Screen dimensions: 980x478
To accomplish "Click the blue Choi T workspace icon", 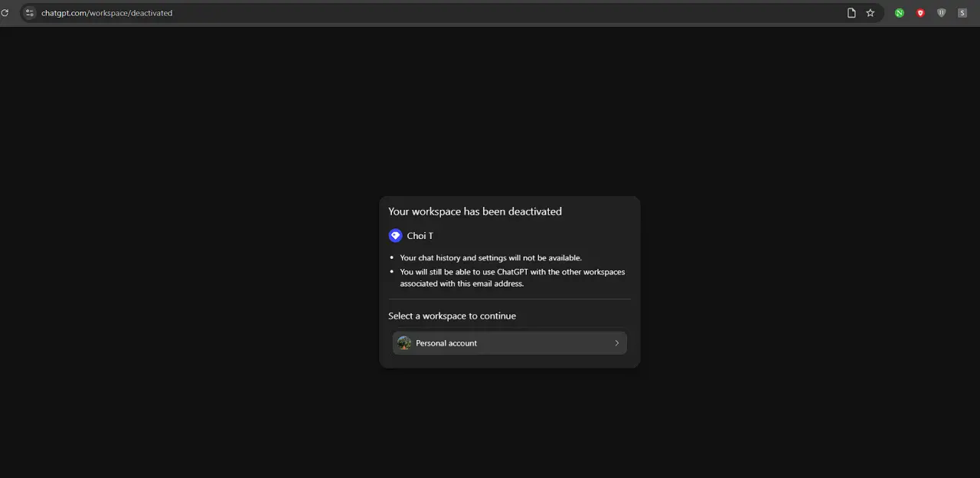I will (395, 236).
